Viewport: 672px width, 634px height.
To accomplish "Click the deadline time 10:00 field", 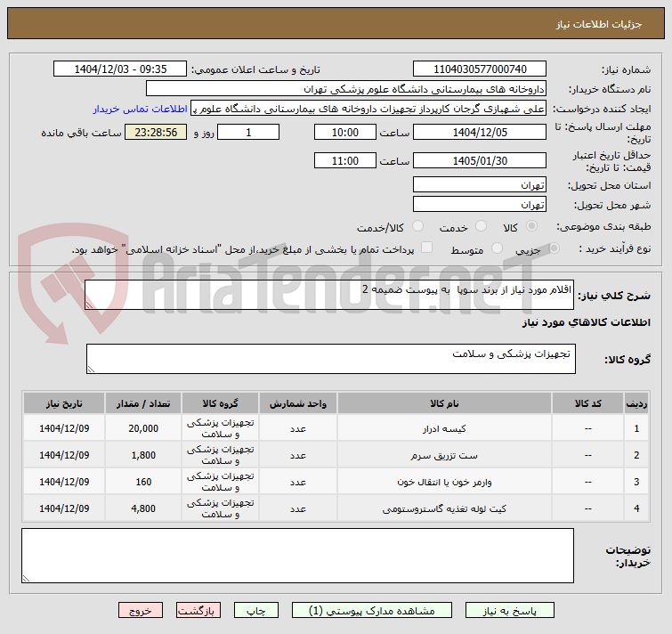I will (345, 133).
